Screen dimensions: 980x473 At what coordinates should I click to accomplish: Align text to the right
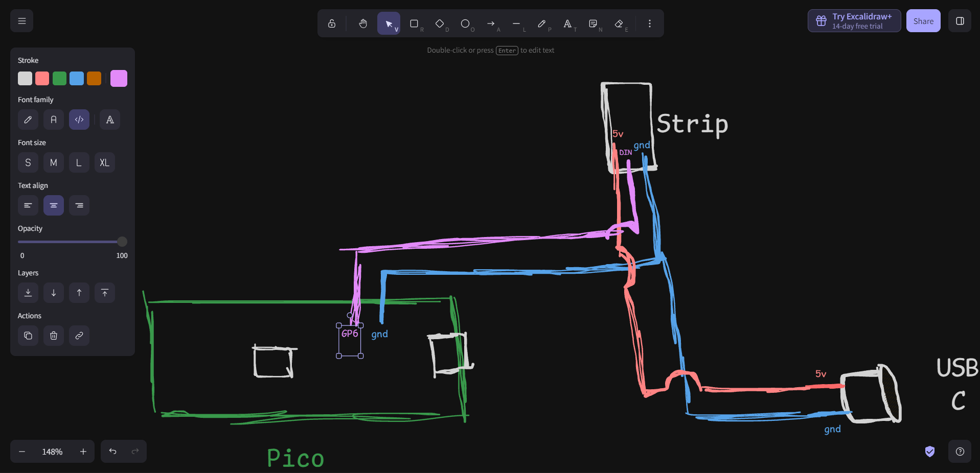(x=79, y=205)
